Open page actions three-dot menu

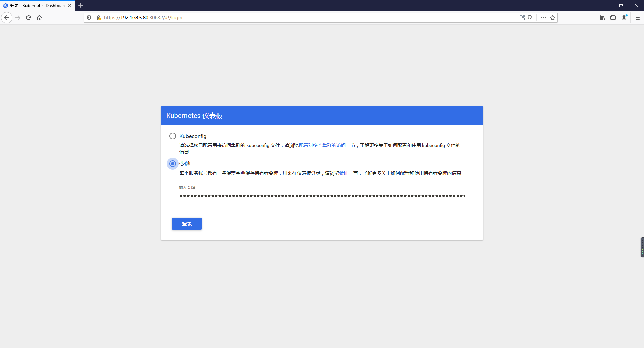point(543,18)
